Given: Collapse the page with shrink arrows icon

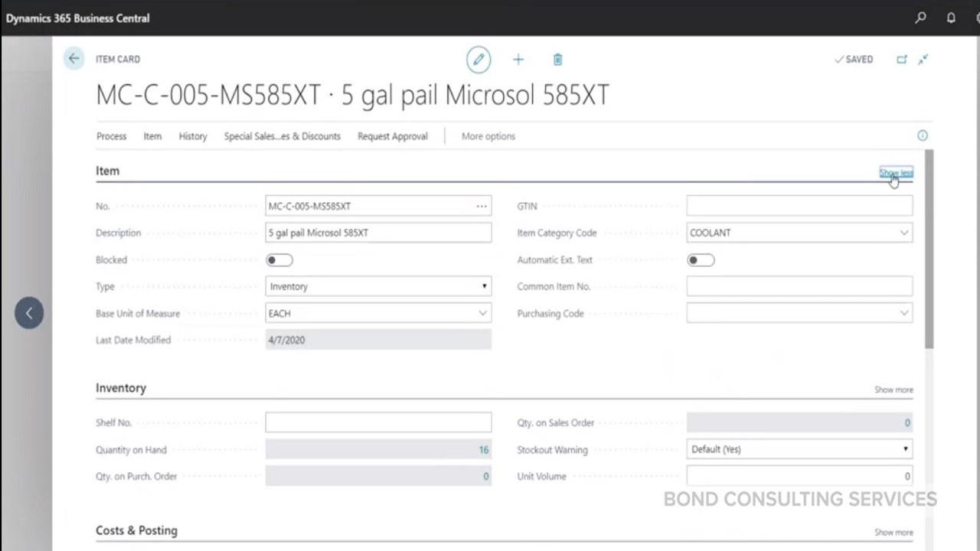Looking at the screenshot, I should tap(923, 59).
